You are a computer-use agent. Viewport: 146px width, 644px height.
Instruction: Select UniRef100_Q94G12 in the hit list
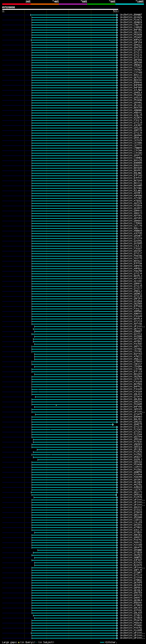(131, 45)
